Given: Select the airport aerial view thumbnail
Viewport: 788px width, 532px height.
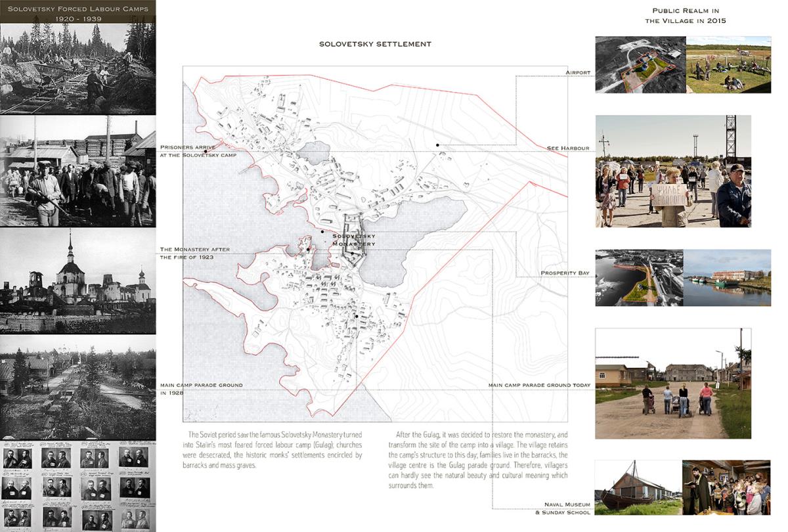Looking at the screenshot, I should (640, 64).
